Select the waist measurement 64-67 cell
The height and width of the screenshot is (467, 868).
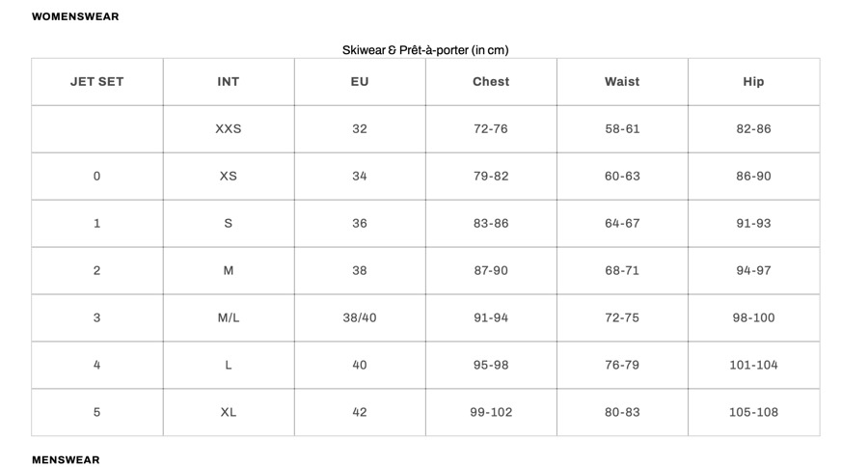622,224
